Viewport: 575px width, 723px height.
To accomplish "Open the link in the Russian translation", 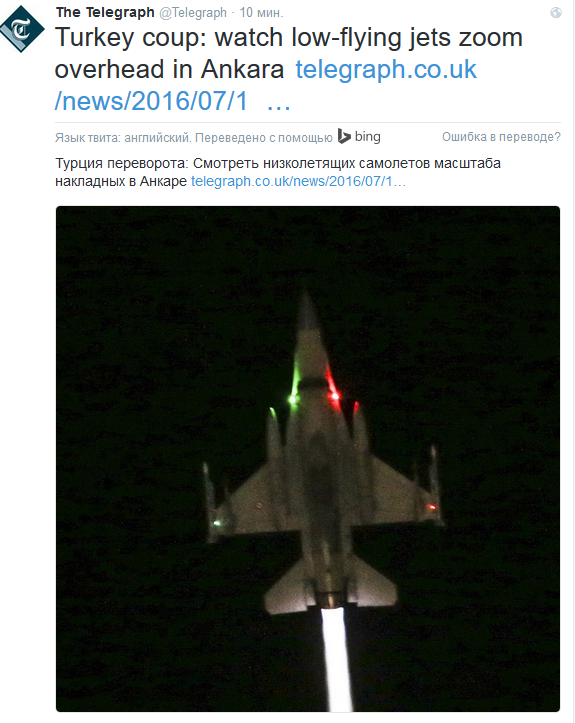I will [x=298, y=181].
